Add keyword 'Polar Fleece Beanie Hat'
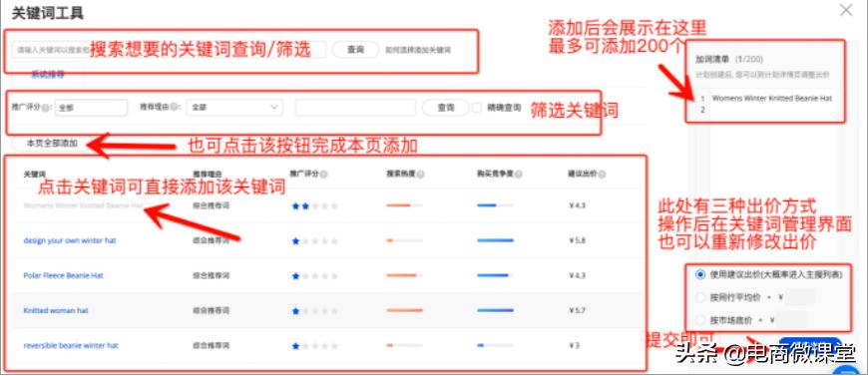The width and height of the screenshot is (868, 376). point(64,275)
